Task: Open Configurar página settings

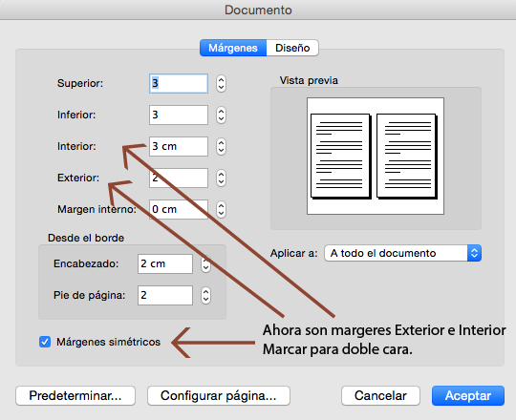Action: pyautogui.click(x=219, y=396)
